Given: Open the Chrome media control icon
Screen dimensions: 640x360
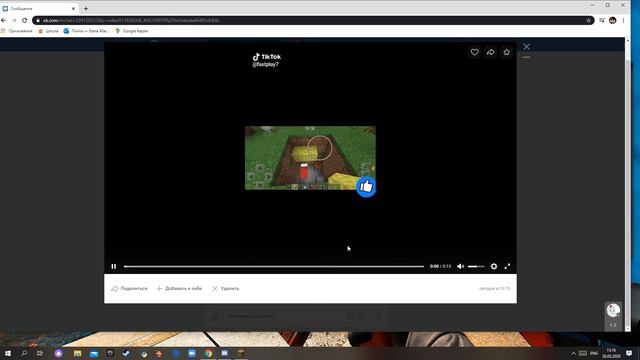Looking at the screenshot, I should tap(602, 20).
